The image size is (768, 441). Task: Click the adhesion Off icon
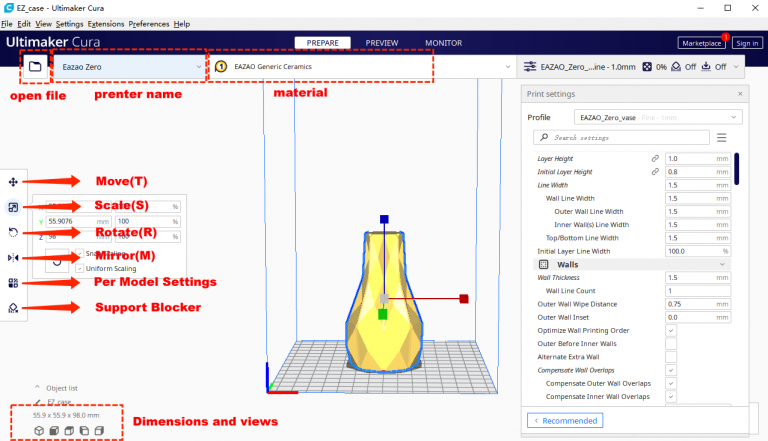pos(706,67)
